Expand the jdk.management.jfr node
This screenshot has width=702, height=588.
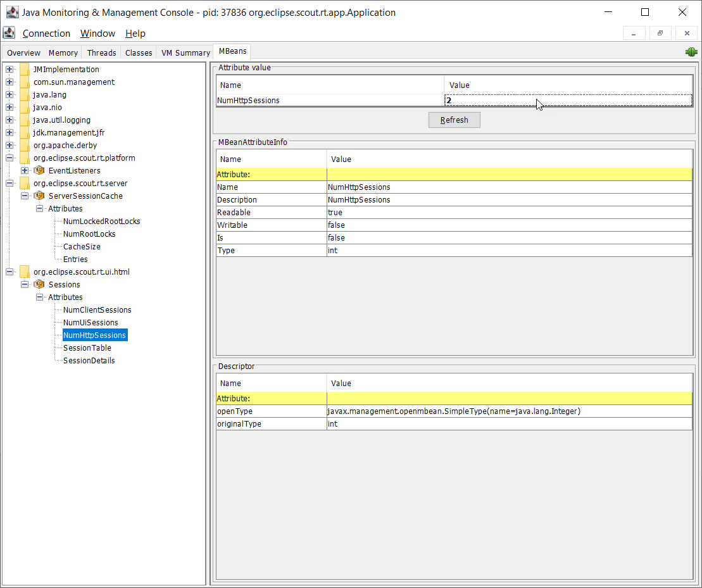(9, 132)
